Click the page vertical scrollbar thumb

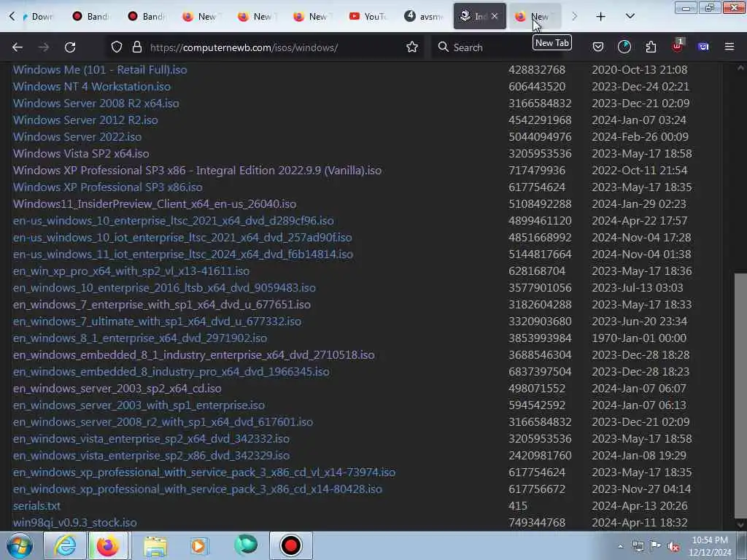tap(740, 395)
